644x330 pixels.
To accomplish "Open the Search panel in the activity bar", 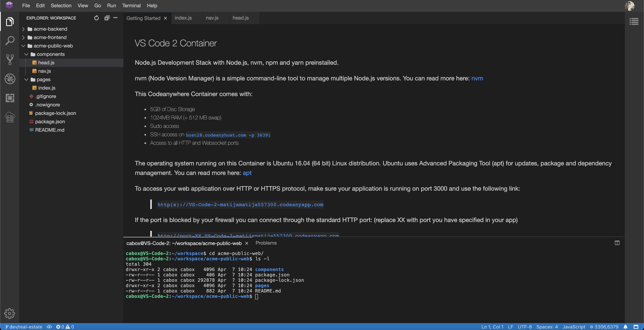I will 10,40.
